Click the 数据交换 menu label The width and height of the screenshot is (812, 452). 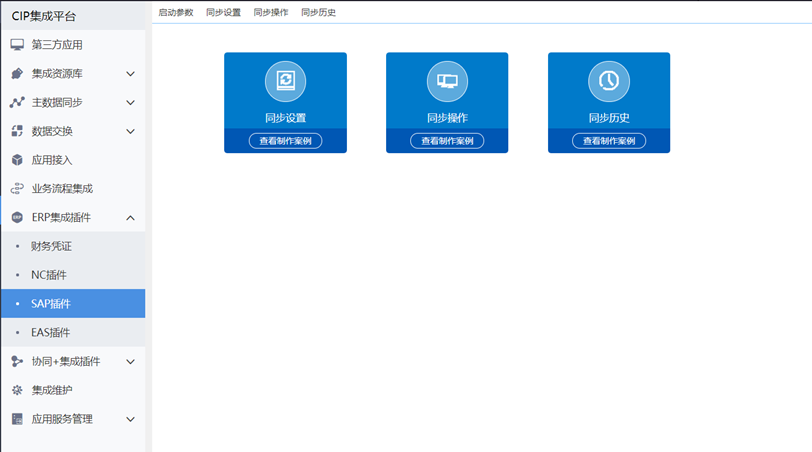coord(52,131)
